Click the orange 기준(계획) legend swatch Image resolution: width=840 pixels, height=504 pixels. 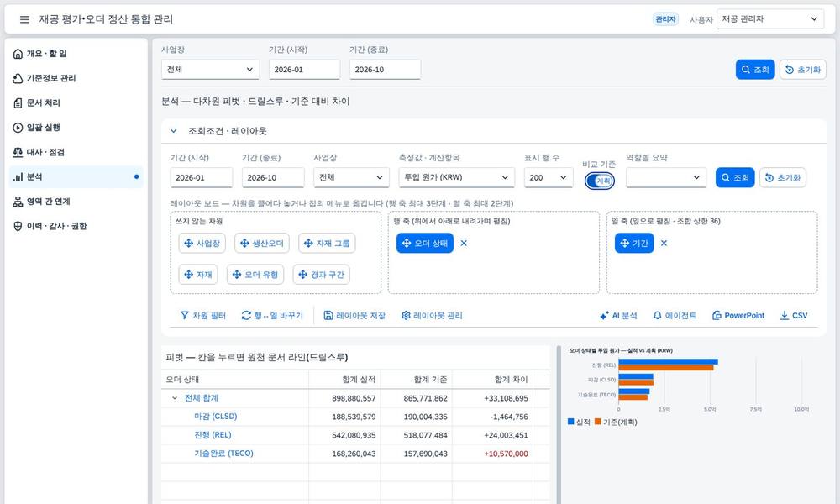click(x=598, y=422)
